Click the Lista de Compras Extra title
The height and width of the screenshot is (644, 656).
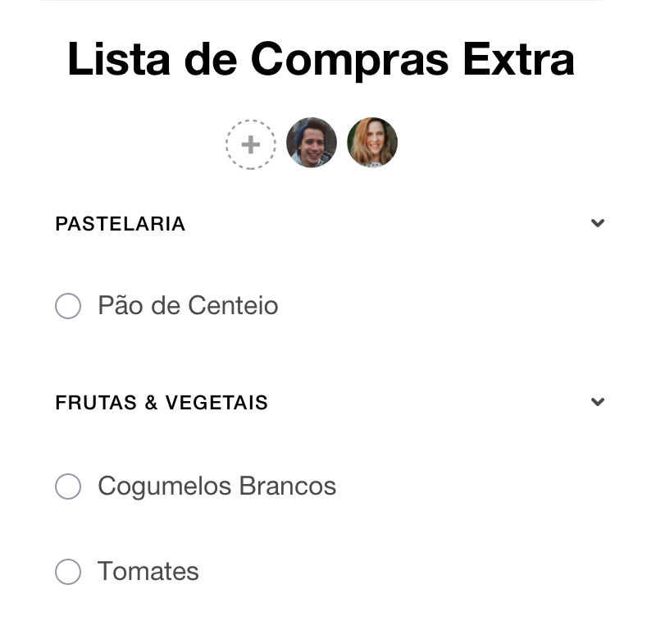click(x=321, y=58)
